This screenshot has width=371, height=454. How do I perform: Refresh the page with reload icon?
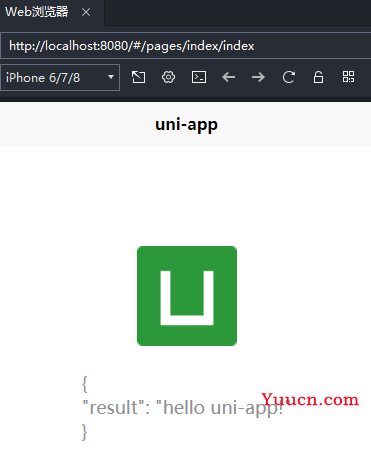289,77
